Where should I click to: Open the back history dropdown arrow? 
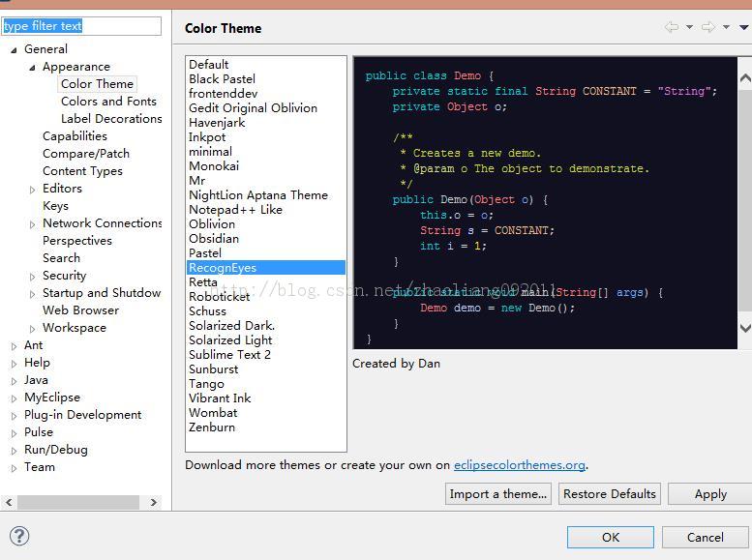click(689, 28)
